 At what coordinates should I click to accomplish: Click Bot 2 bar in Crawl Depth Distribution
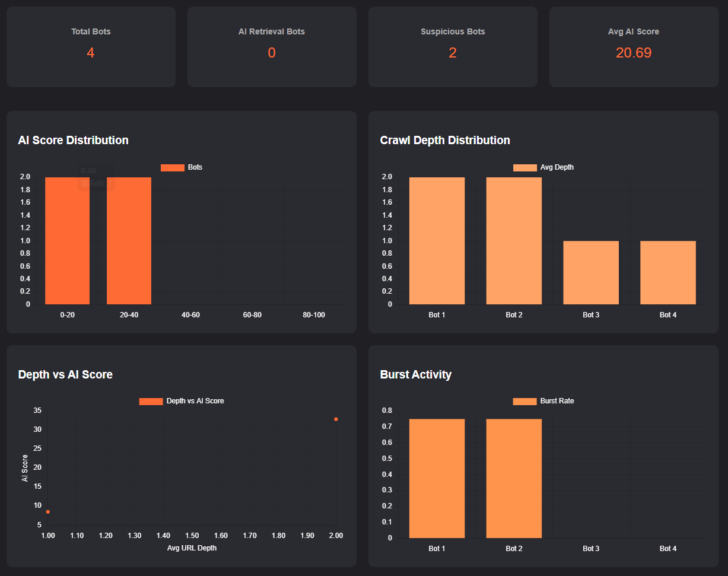(x=514, y=240)
